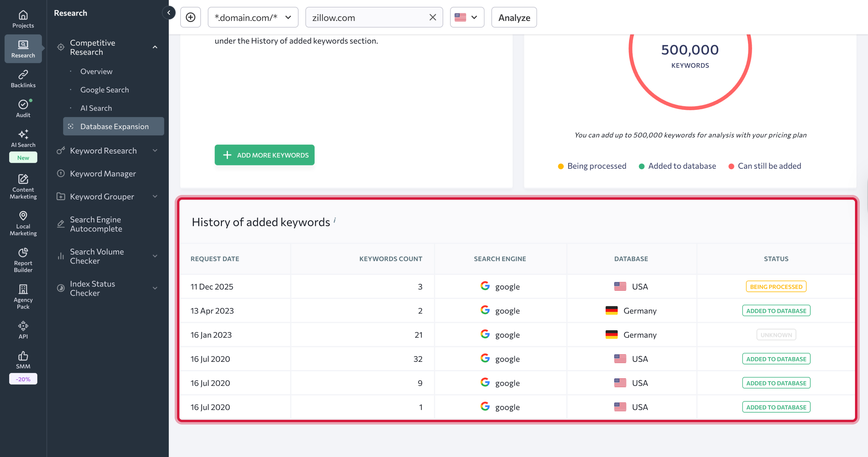The image size is (868, 457).
Task: Open the US flag country dropdown
Action: click(467, 17)
